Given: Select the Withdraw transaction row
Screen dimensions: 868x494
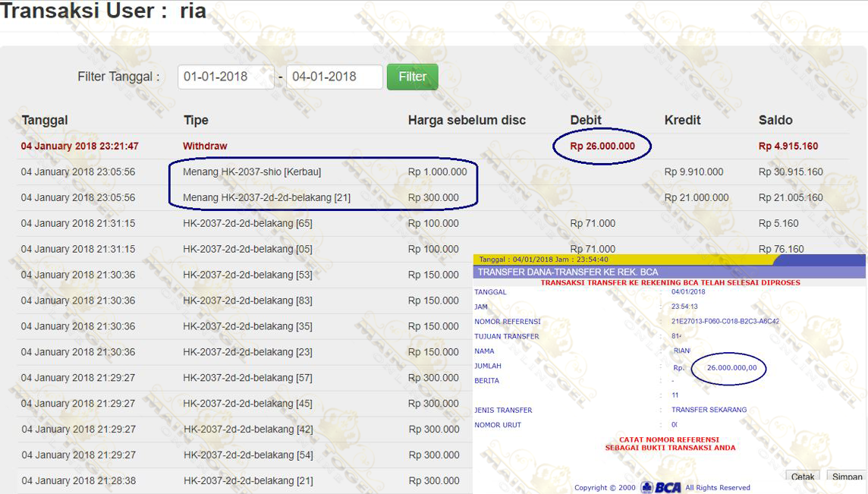Looking at the screenshot, I should tap(205, 146).
